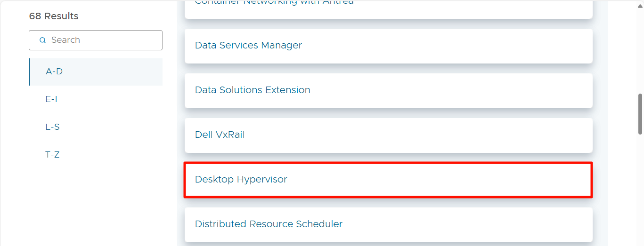Click the scrollbar track above the thumb

pos(640,47)
